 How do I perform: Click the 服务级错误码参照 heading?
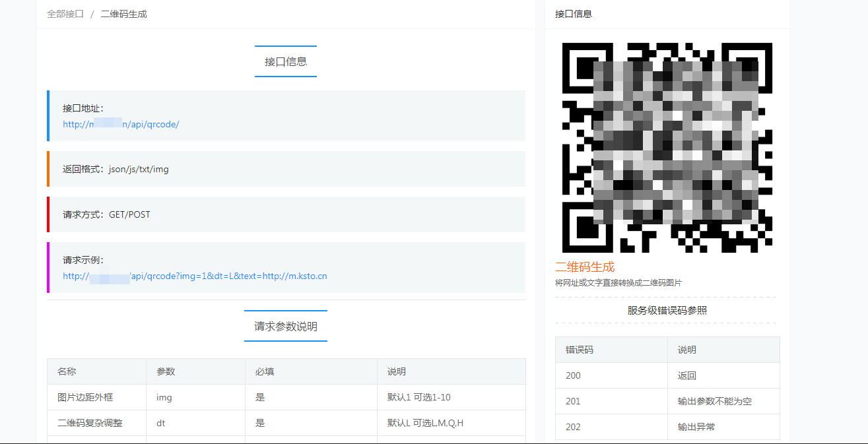point(667,310)
